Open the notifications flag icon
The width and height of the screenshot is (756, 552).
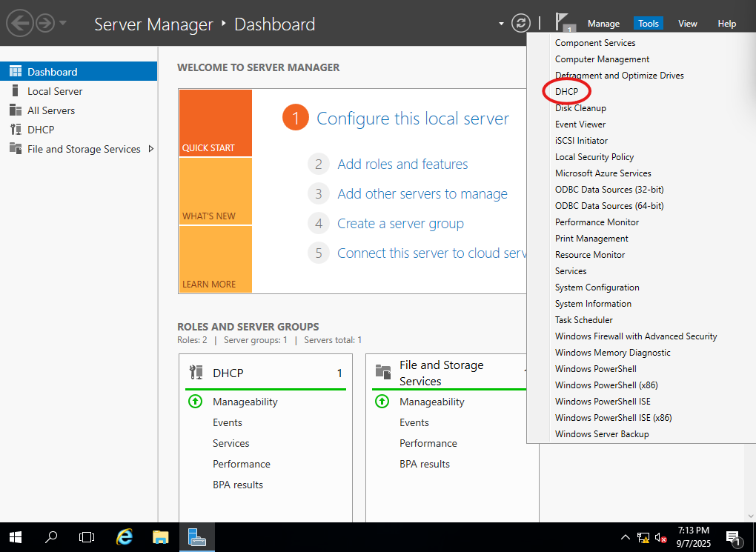coord(563,23)
